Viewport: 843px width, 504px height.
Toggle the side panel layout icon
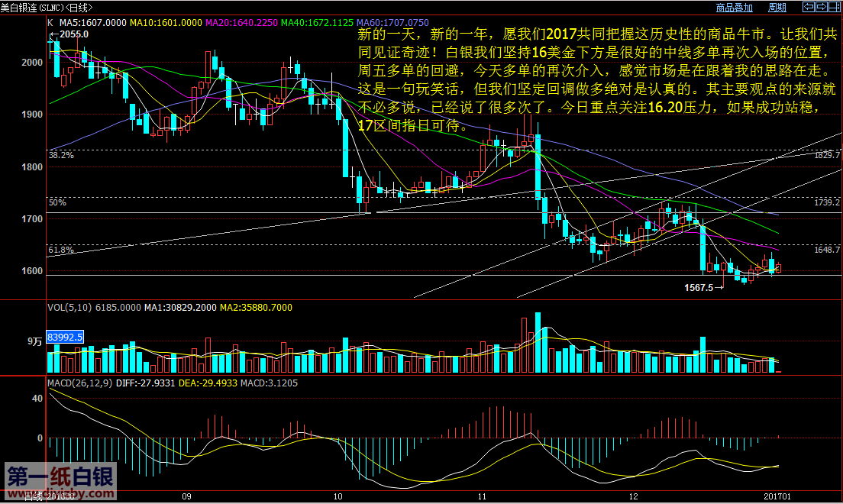pos(834,7)
